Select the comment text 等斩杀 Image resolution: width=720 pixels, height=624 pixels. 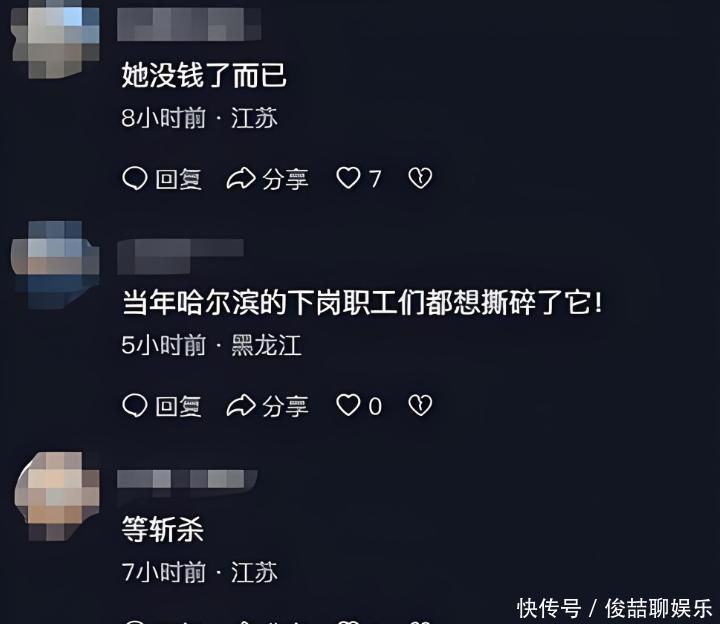pyautogui.click(x=163, y=529)
